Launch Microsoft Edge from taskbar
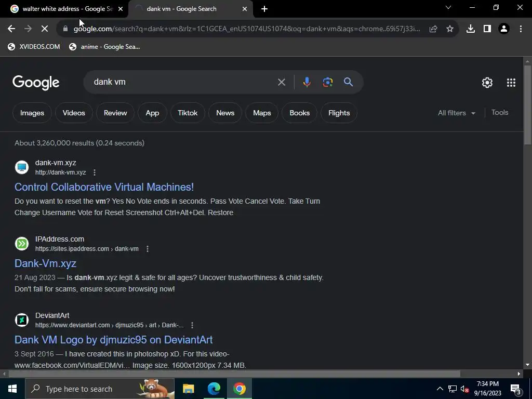 click(x=214, y=389)
